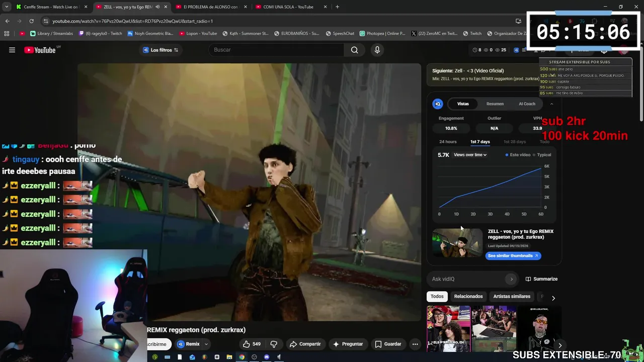This screenshot has width=644, height=362.
Task: Open the rageylo0 - Twitch bookmark
Action: pos(101,34)
